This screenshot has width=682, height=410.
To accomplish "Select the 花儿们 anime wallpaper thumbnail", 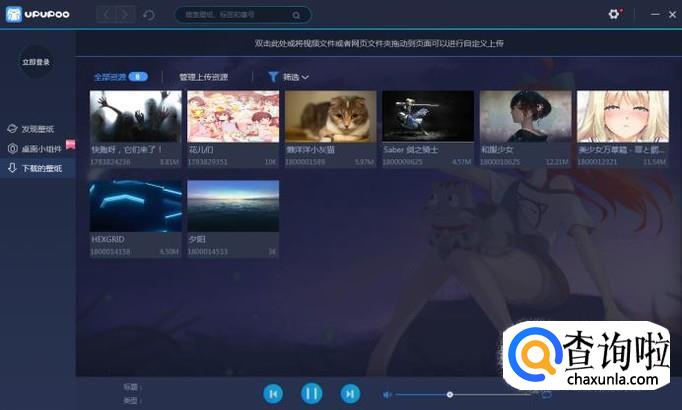I will click(x=233, y=116).
